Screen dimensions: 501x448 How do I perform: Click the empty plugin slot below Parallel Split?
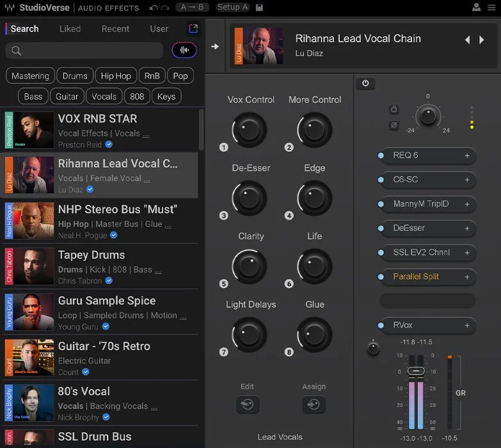click(427, 301)
